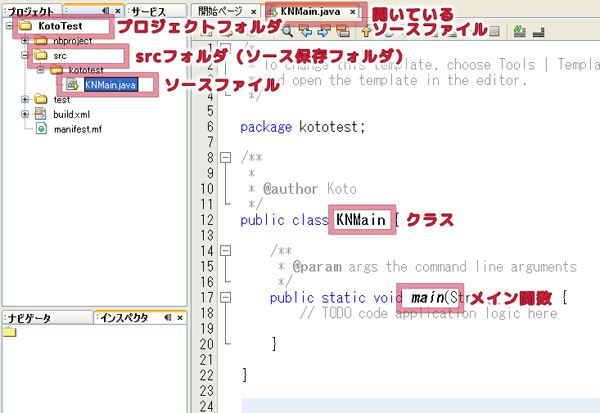The image size is (600, 413).
Task: Place cursor on highlighted line 24
Action: (420, 405)
